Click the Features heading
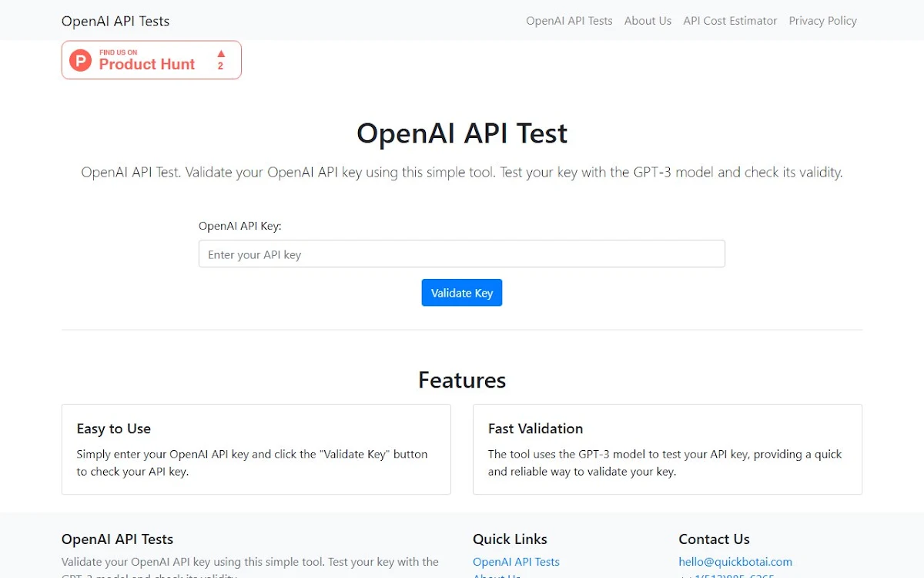 (462, 380)
